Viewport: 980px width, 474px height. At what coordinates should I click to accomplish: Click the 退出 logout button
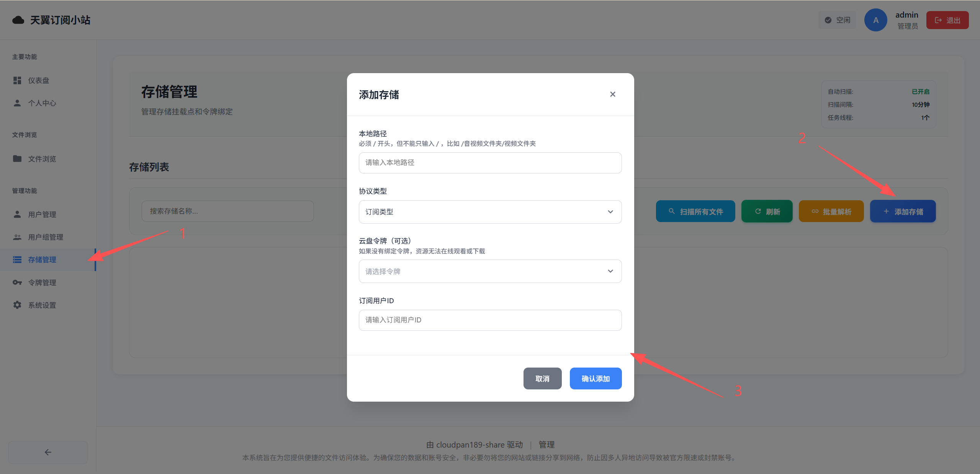[x=947, y=20]
